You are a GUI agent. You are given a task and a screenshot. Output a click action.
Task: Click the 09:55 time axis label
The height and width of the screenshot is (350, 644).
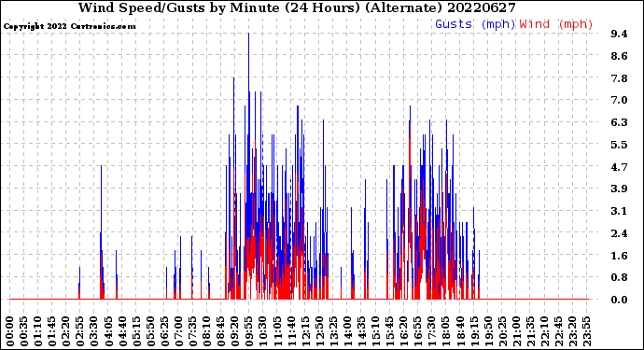248,331
